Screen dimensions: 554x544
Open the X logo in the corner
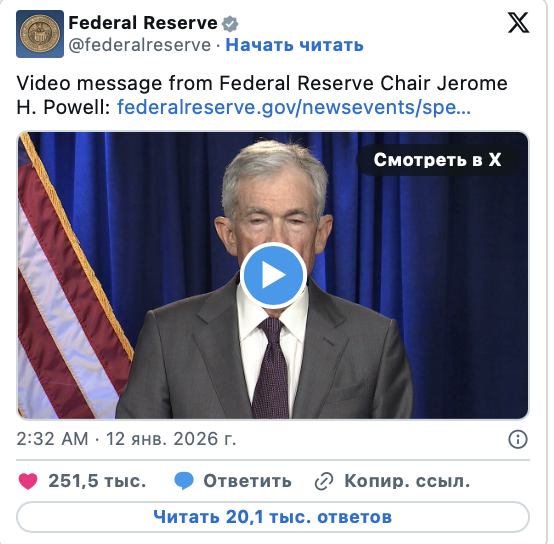(x=518, y=23)
